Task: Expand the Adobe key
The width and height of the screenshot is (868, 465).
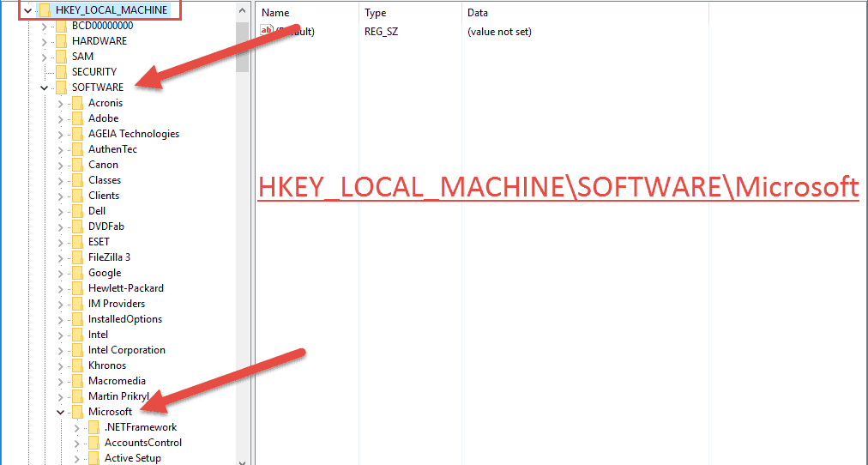Action: tap(61, 118)
